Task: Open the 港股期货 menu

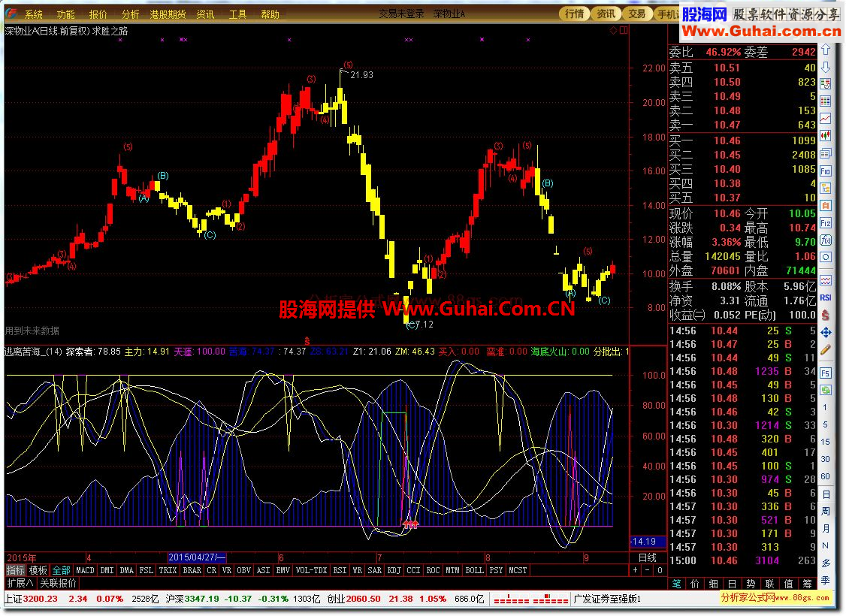Action: tap(168, 14)
